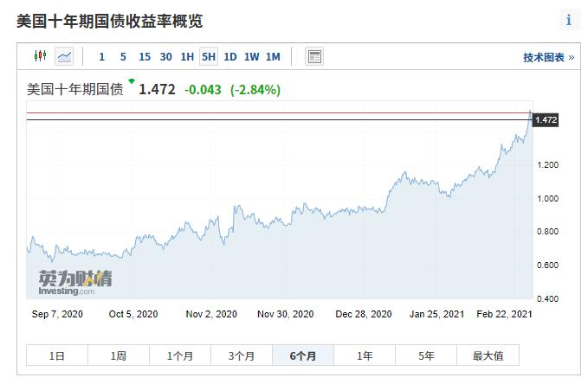
Task: Click the 0.800 y-axis label
Action: (x=547, y=232)
